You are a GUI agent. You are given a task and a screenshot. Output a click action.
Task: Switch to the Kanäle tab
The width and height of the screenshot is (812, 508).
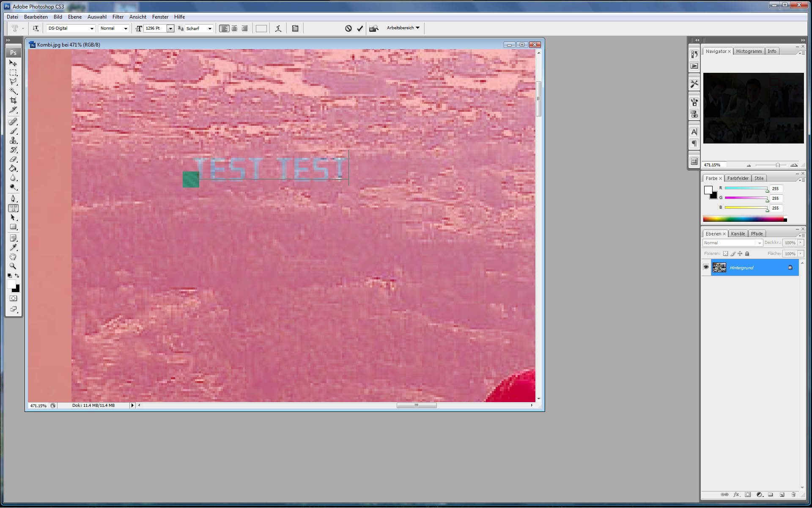click(x=738, y=234)
